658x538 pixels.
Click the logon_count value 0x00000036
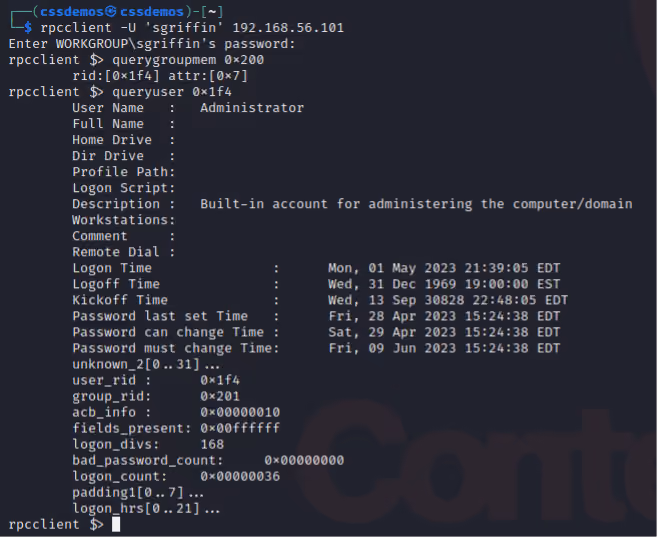point(240,476)
